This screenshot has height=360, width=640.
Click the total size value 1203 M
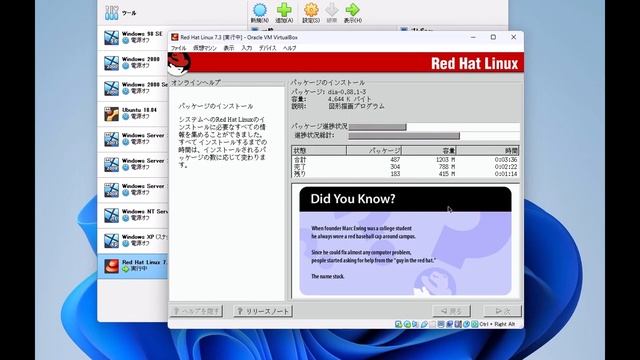[x=445, y=160]
